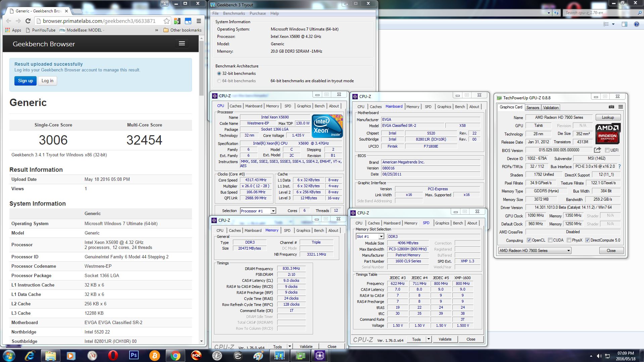The width and height of the screenshot is (644, 362).
Task: Click Bus Interface question mark in GPU-Z
Action: point(620,166)
